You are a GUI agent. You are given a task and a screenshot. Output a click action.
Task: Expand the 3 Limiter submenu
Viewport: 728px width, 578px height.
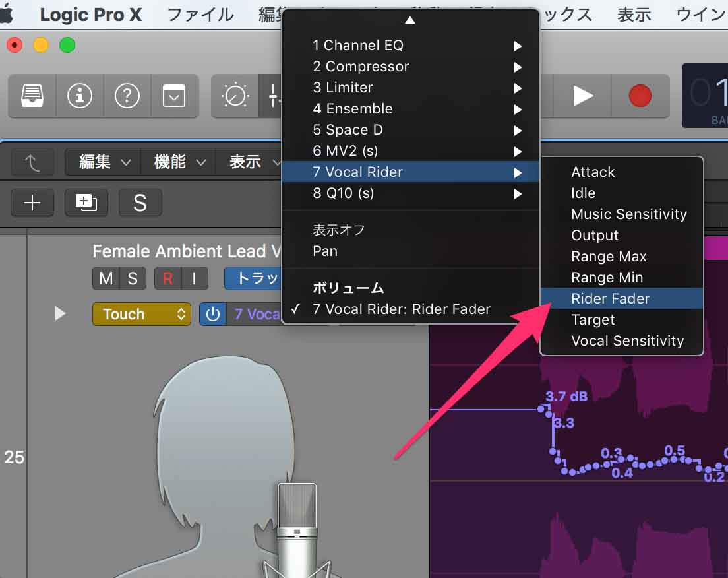click(410, 88)
